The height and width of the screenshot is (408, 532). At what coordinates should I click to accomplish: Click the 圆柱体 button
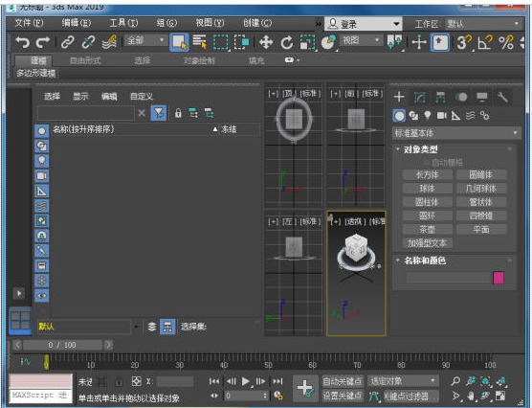(x=427, y=202)
